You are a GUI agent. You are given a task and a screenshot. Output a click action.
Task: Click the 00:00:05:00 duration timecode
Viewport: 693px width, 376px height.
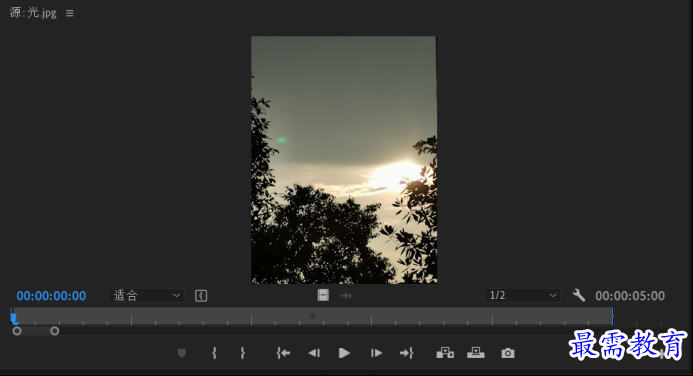(x=630, y=296)
